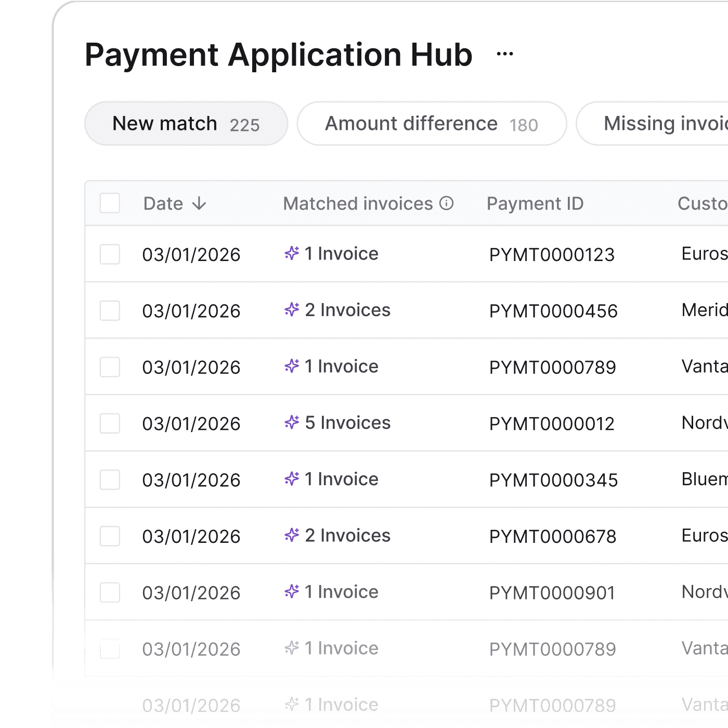Screen dimensions: 728x728
Task: Click the date in PYMT0000678 row
Action: tap(191, 537)
